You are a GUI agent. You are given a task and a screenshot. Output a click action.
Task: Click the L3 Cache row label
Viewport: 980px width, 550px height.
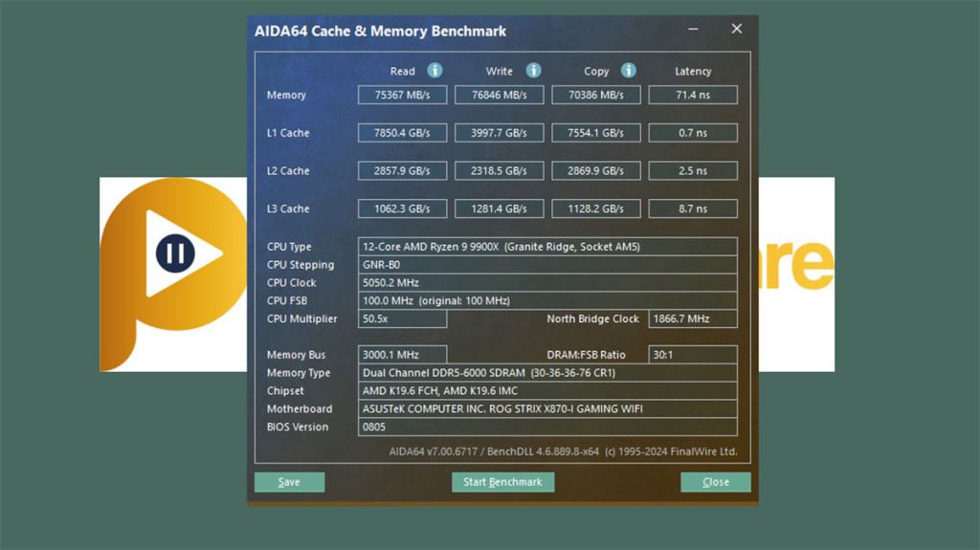point(288,209)
